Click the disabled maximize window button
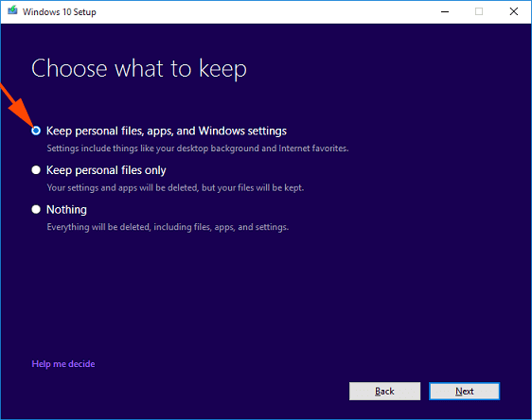 (x=479, y=12)
